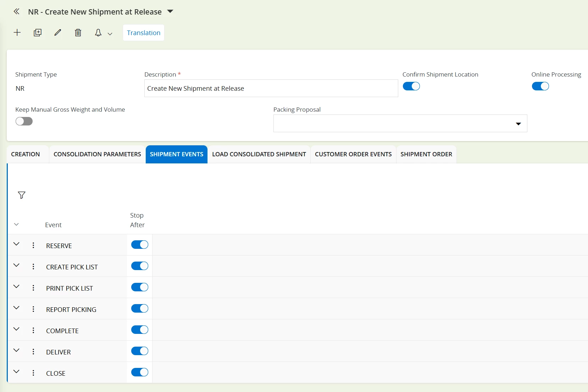Select the DELIVER event name
The image size is (588, 392).
(59, 352)
